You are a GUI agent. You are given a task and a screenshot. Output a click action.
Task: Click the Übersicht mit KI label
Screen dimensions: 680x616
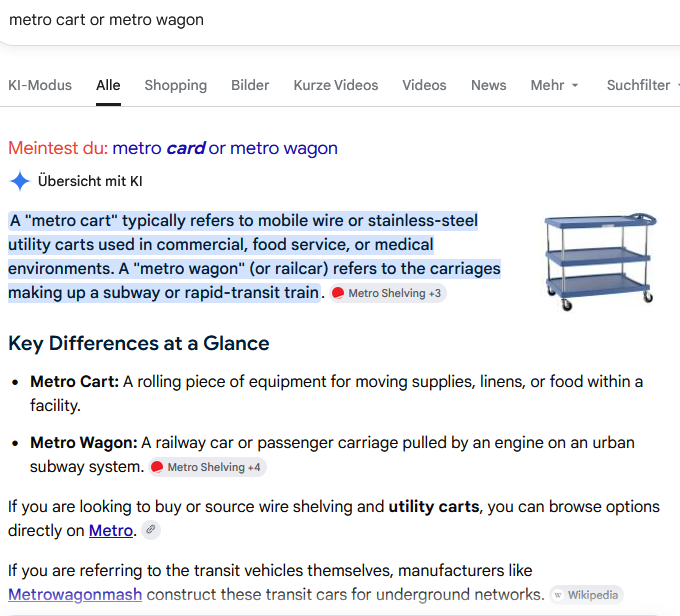click(x=90, y=181)
